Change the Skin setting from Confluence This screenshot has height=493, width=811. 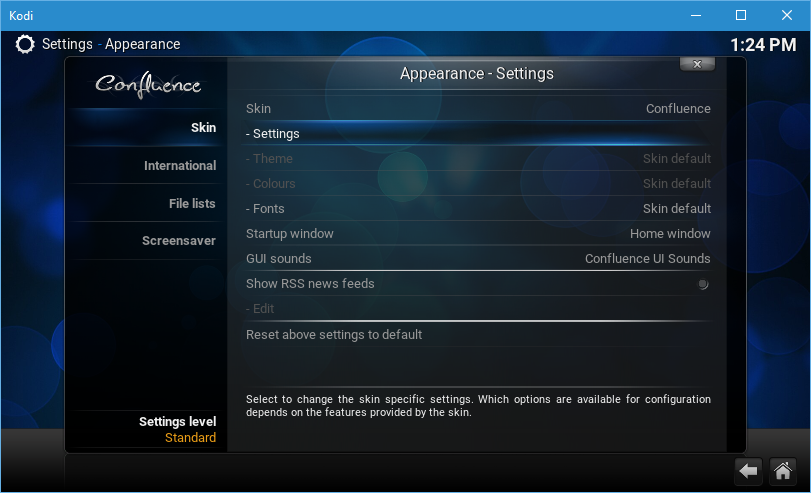[x=478, y=109]
